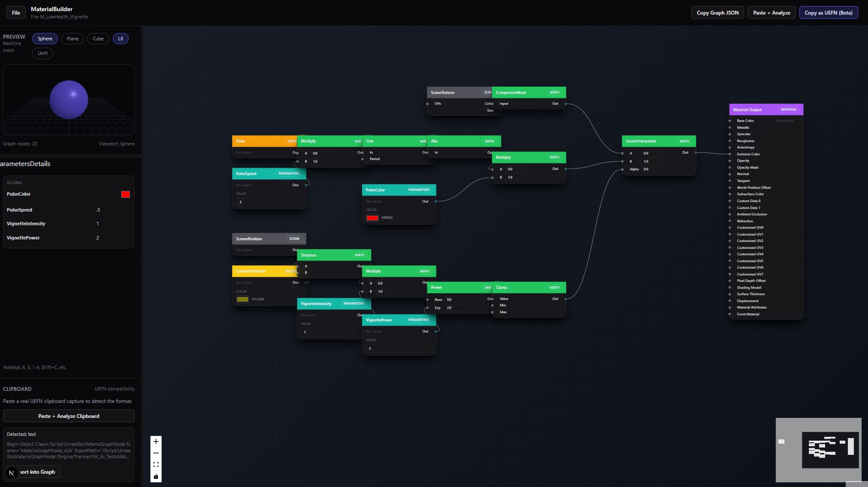Click the Constant2Vector node color swatch

pos(242,299)
